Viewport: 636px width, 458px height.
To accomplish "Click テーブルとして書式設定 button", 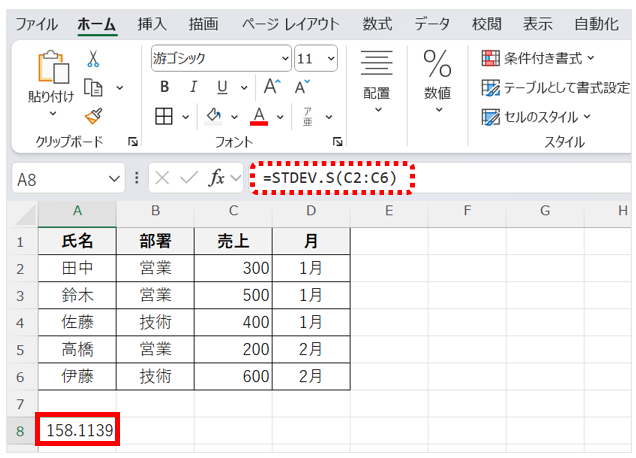I will (x=555, y=88).
